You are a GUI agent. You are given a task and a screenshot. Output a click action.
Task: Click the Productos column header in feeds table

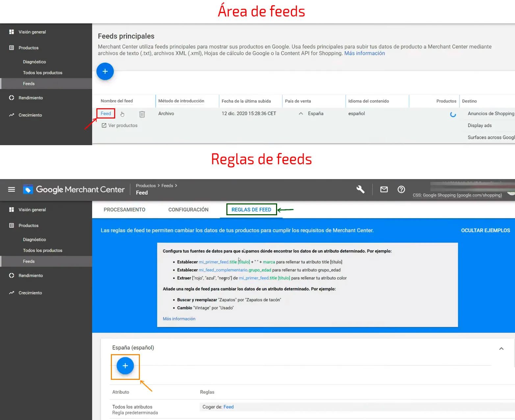pyautogui.click(x=446, y=101)
